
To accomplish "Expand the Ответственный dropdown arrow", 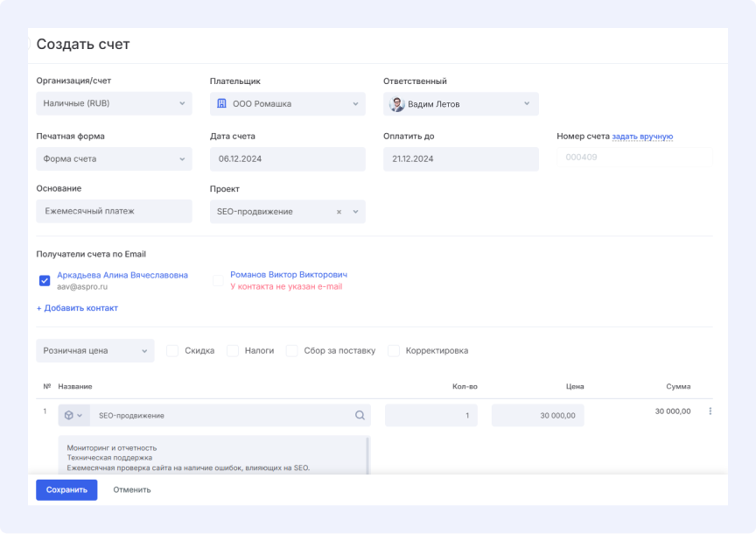I will click(527, 104).
